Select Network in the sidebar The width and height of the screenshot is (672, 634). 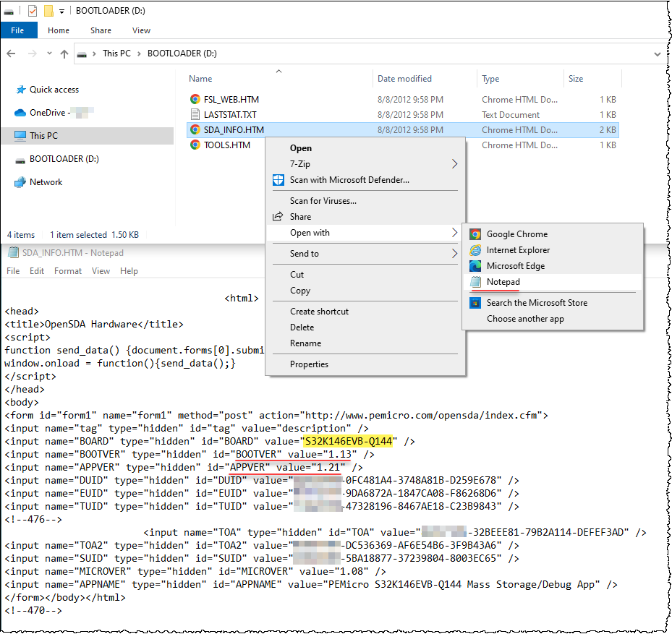point(45,182)
